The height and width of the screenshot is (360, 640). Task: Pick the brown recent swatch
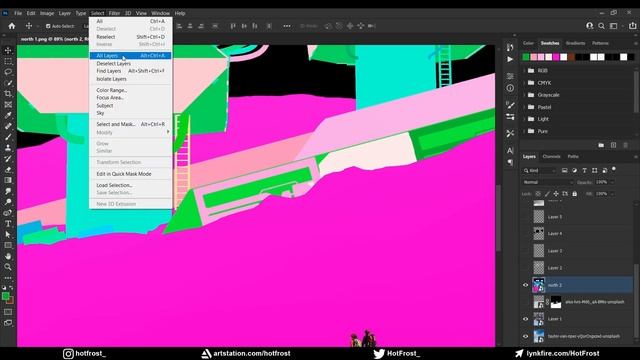[x=571, y=57]
